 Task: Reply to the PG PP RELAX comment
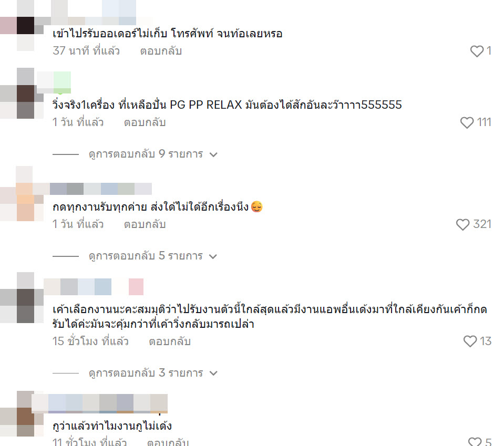[x=145, y=122]
